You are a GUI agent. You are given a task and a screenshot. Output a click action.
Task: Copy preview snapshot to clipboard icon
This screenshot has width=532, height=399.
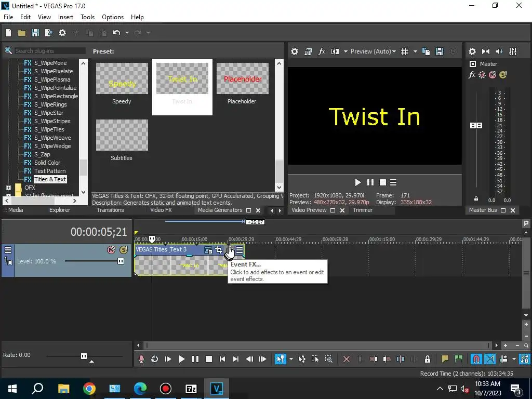[426, 51]
